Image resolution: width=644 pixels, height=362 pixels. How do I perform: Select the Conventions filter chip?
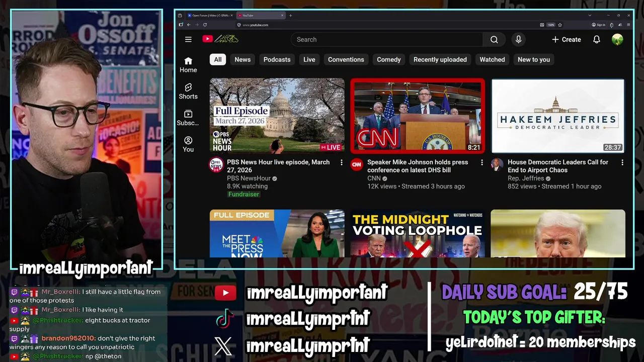[x=346, y=59]
